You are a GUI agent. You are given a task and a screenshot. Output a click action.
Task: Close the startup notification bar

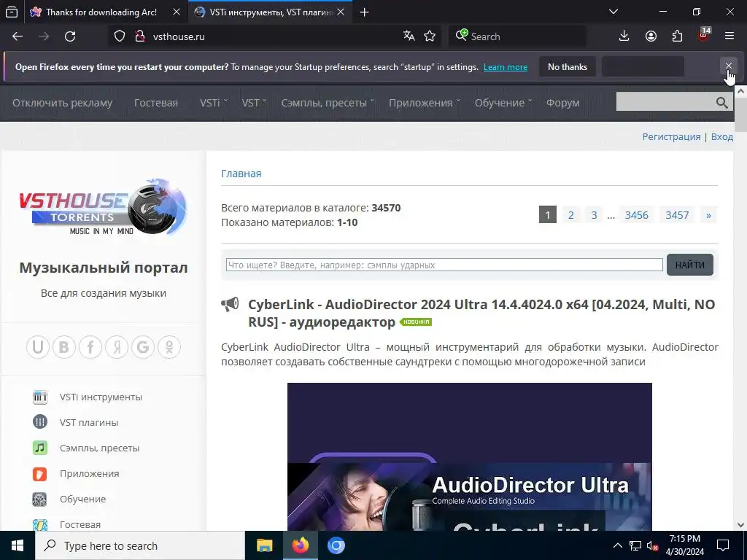(x=729, y=66)
